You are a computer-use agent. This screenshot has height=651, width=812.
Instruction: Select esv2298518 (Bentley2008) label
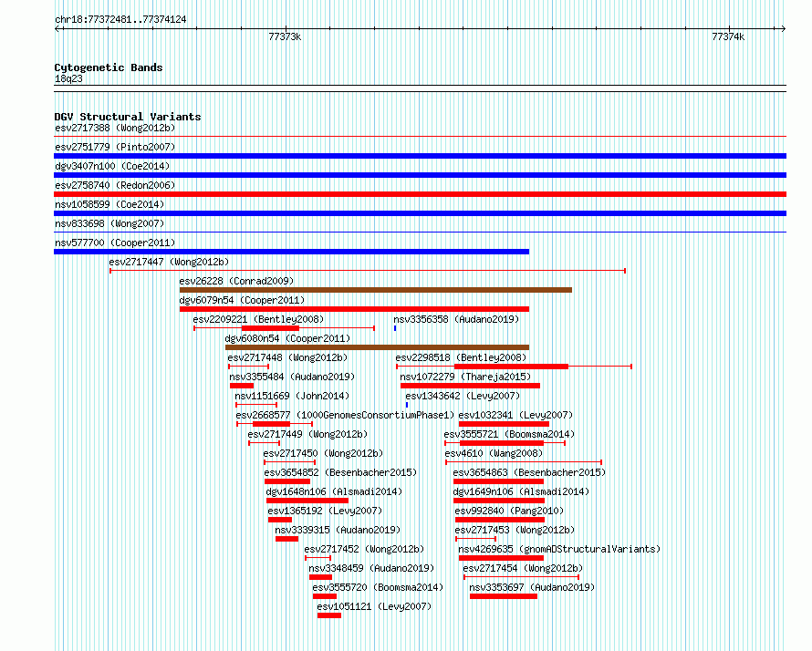point(461,357)
